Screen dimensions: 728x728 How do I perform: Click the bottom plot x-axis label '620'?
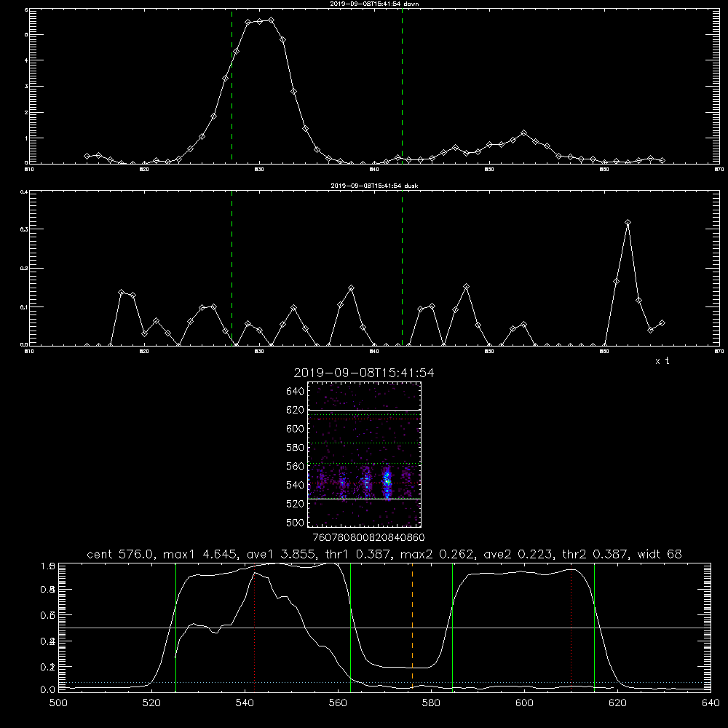(x=617, y=703)
